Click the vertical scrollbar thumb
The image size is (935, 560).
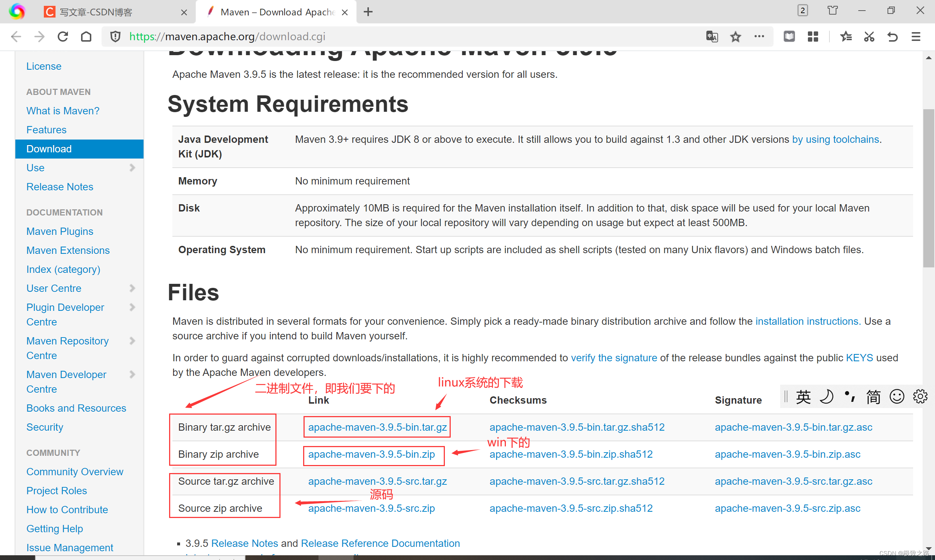(928, 188)
